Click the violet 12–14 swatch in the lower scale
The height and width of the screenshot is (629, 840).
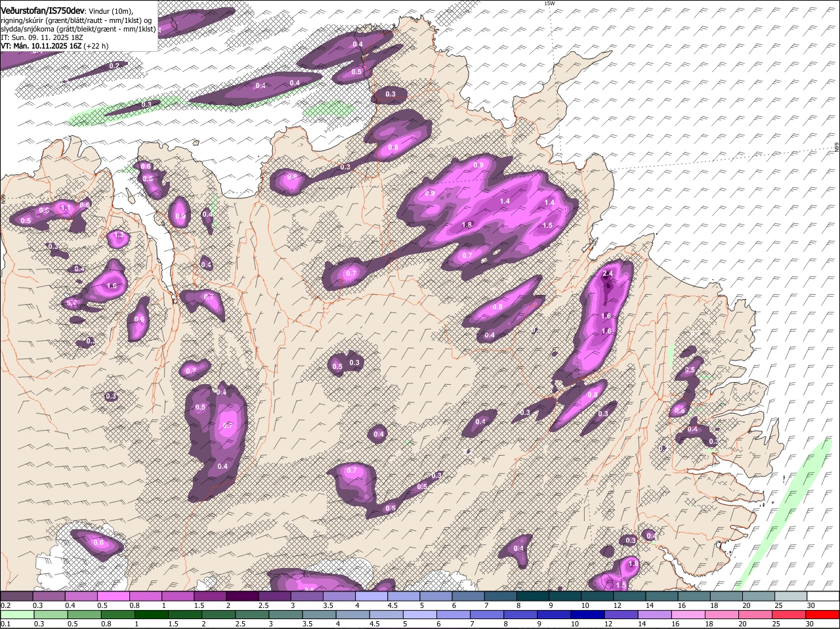pos(621,615)
